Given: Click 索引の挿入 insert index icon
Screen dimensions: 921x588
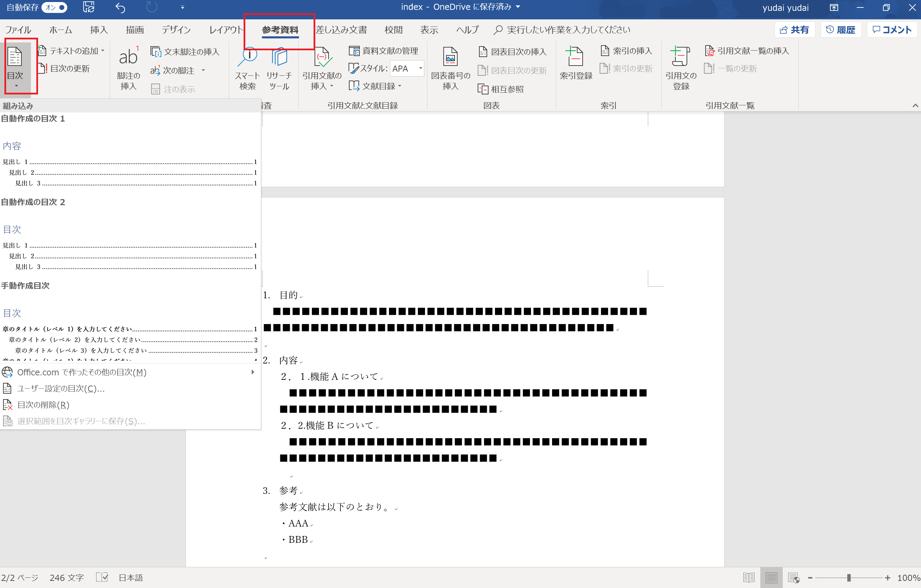Looking at the screenshot, I should pos(605,51).
